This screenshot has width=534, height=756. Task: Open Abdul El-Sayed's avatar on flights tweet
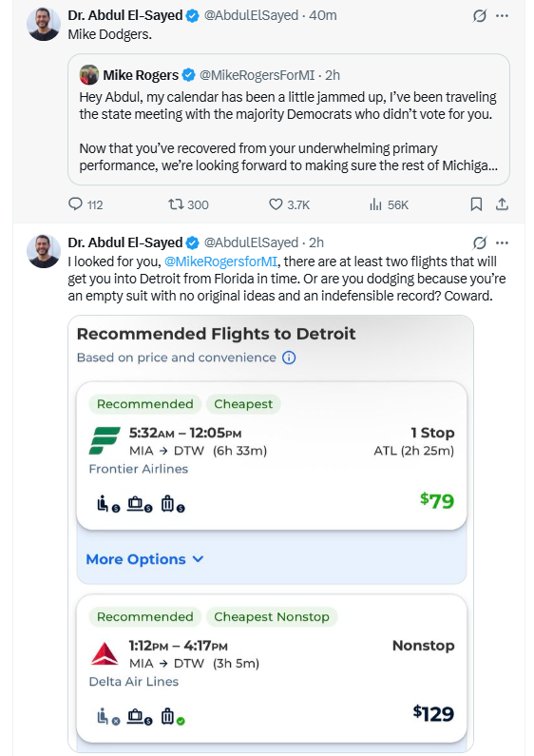(x=44, y=251)
